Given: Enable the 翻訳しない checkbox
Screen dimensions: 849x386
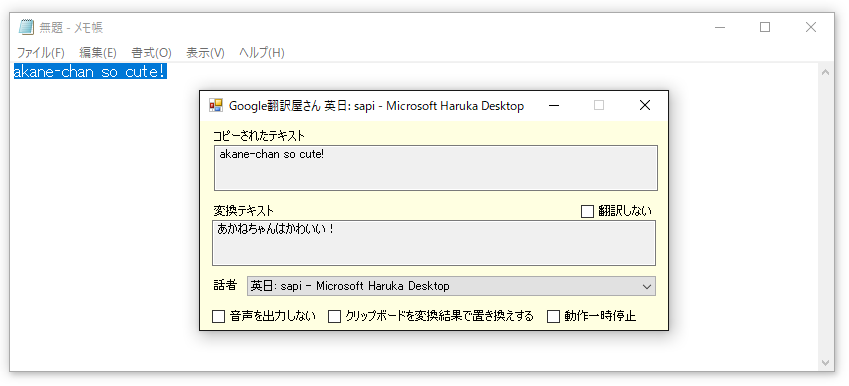Looking at the screenshot, I should (587, 211).
